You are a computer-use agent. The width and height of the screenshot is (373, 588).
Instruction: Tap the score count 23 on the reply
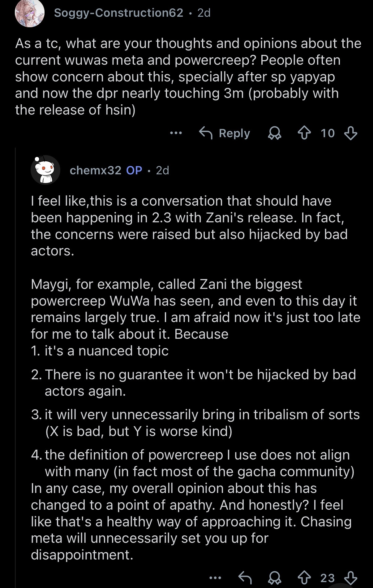click(x=328, y=578)
